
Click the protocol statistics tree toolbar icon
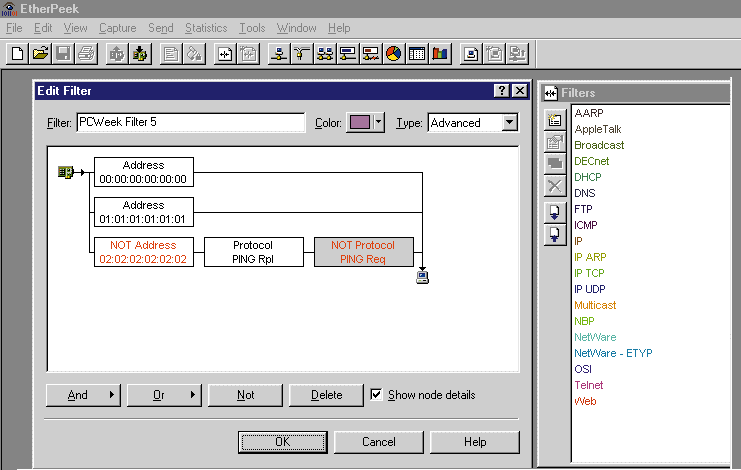coord(302,53)
